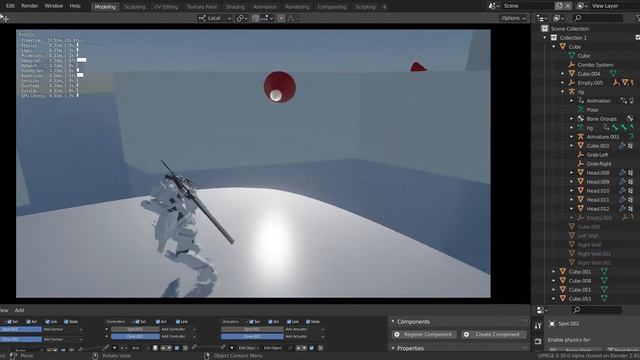Select Grab-Right empty in outliner
The height and width of the screenshot is (360, 640).
point(599,164)
